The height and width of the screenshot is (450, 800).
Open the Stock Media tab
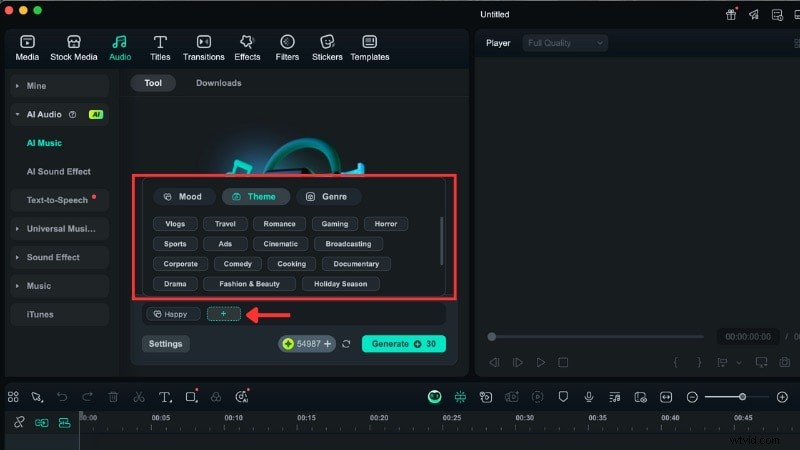click(73, 48)
